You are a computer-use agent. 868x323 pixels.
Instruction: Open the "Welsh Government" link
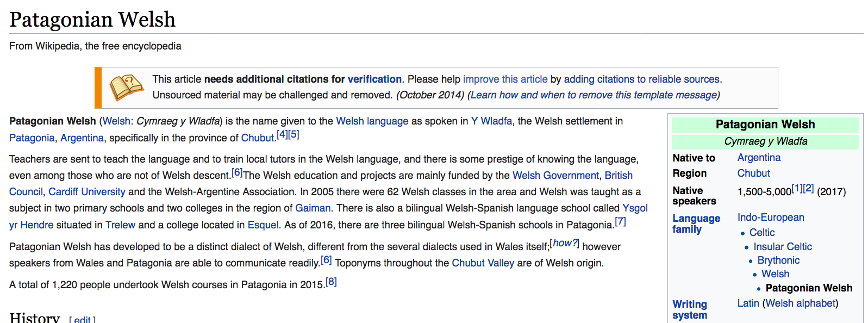click(555, 176)
